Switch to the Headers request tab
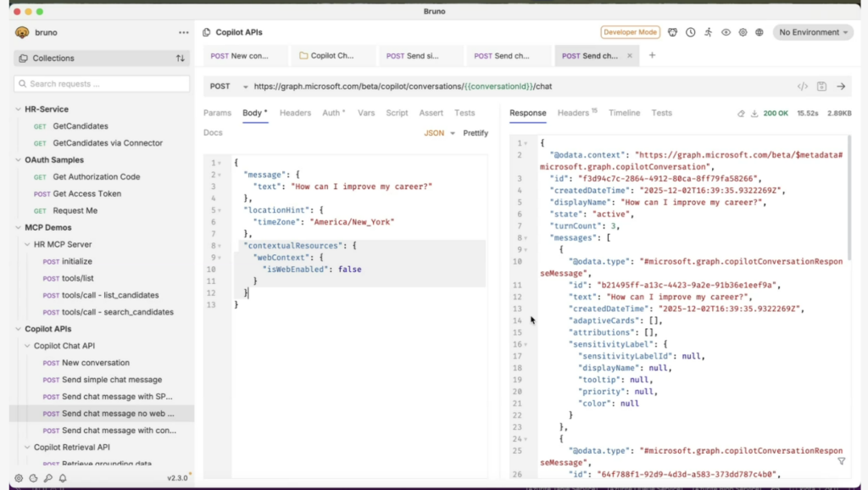 coord(295,113)
